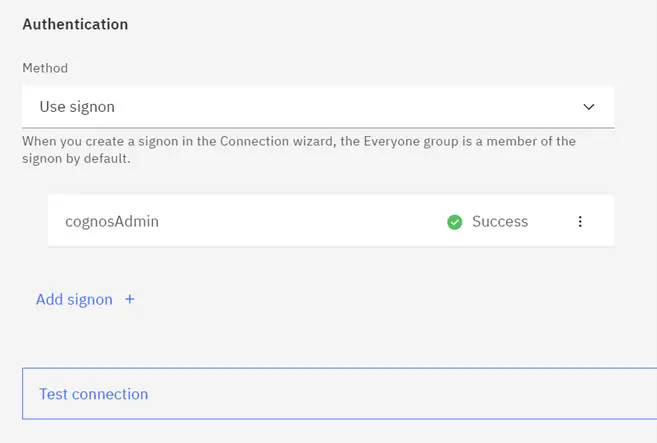Viewport: 657px width, 443px height.
Task: Click the Authentication section heading
Action: [75, 24]
